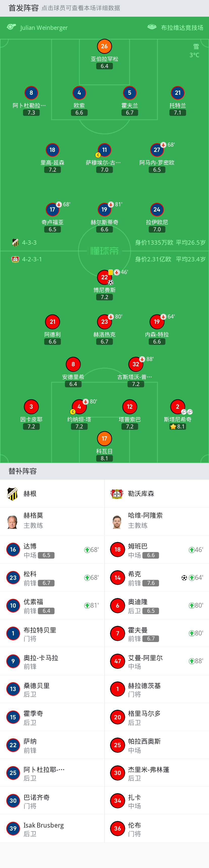The image size is (209, 868).
Task: Open goalkeeper number 26 亚伯拉罕松 stats
Action: coord(104,47)
